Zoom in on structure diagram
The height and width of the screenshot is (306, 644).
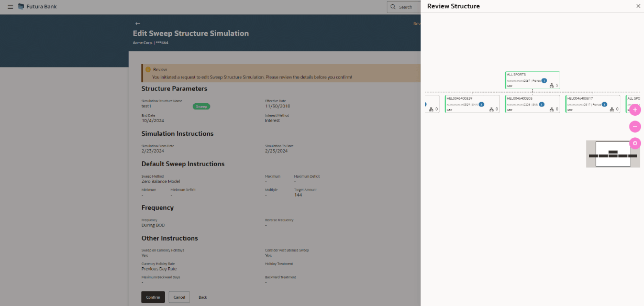click(635, 110)
